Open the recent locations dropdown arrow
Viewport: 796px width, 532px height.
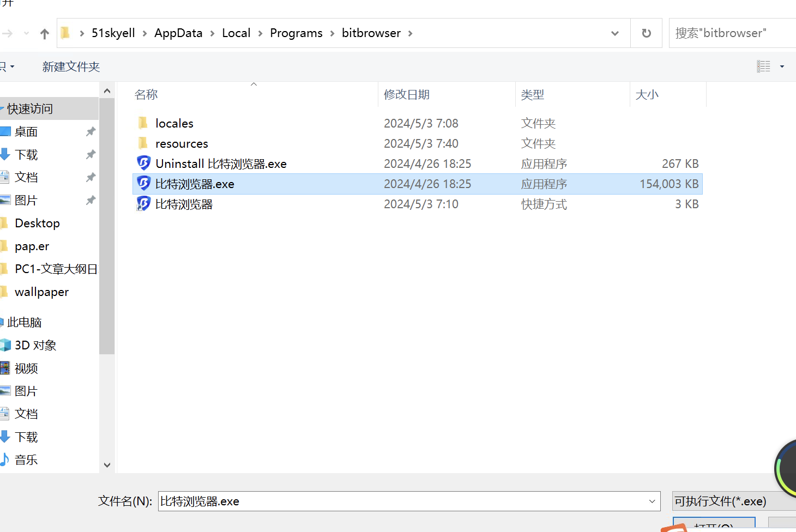coord(26,33)
